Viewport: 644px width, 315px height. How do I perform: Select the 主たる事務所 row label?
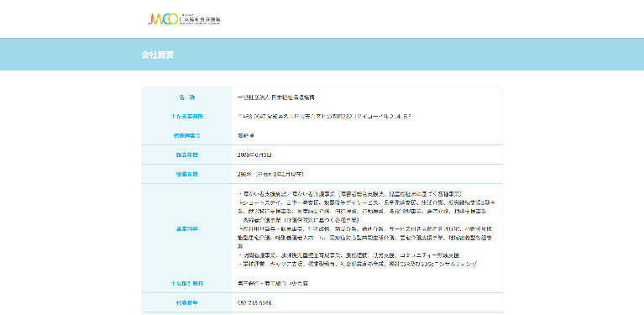186,117
